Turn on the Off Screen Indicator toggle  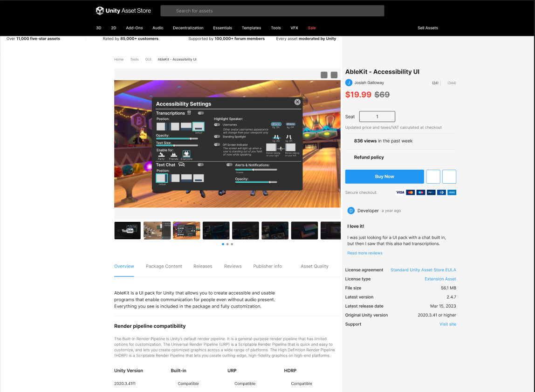216,144
